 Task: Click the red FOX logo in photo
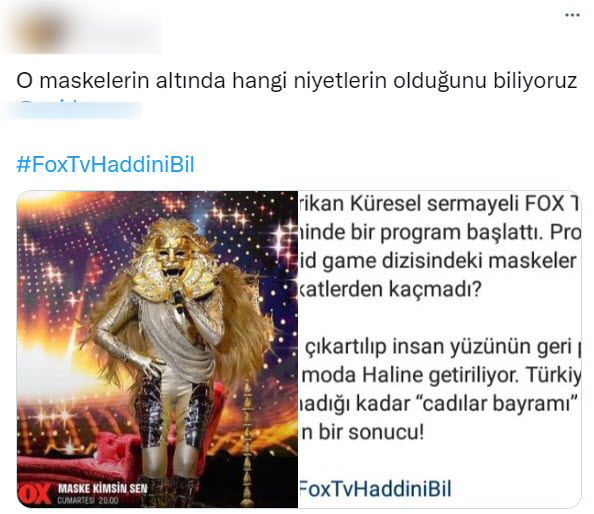pyautogui.click(x=35, y=493)
